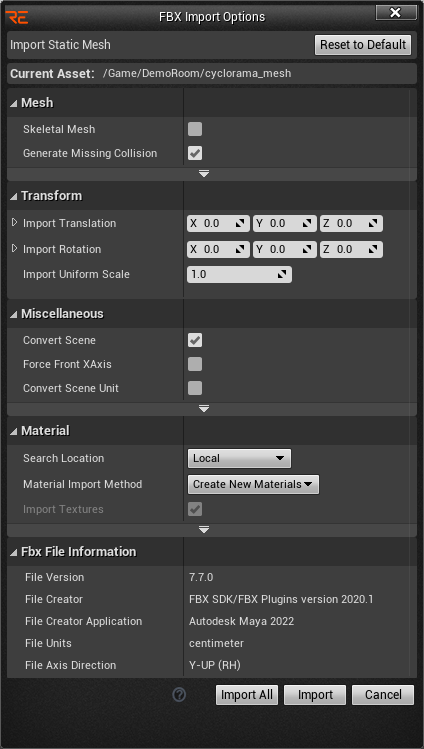This screenshot has width=424, height=749.
Task: Open Material Import Method dropdown
Action: (253, 484)
